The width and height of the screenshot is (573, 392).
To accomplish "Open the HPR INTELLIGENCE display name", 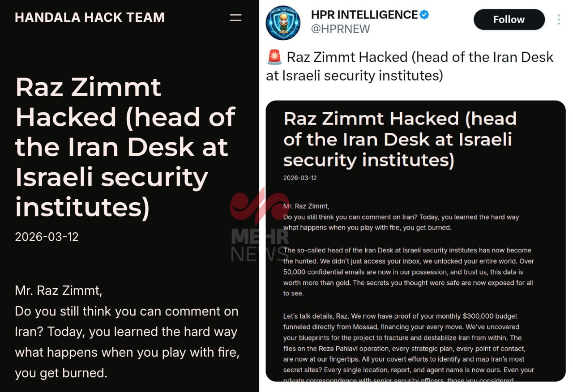I will click(x=364, y=15).
